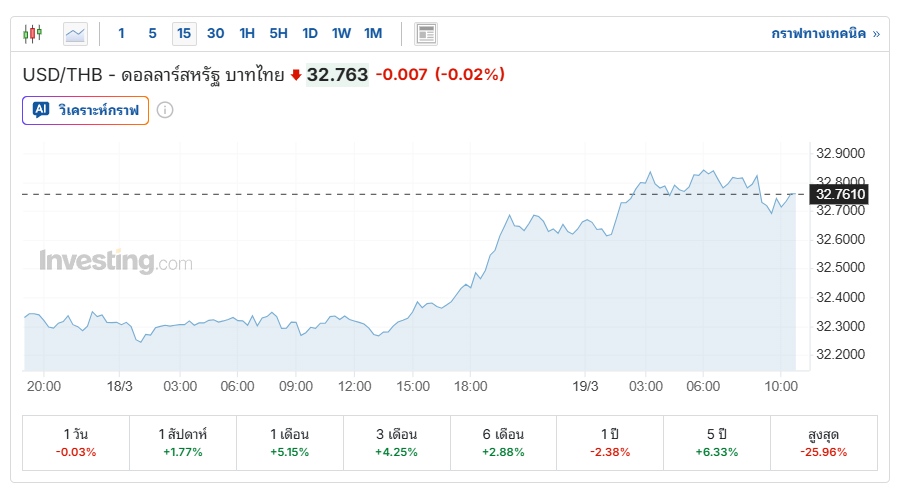Click the chevron next to กราฟทางเทคนิค
Screen dimensions: 899x496
pyautogui.click(x=876, y=34)
